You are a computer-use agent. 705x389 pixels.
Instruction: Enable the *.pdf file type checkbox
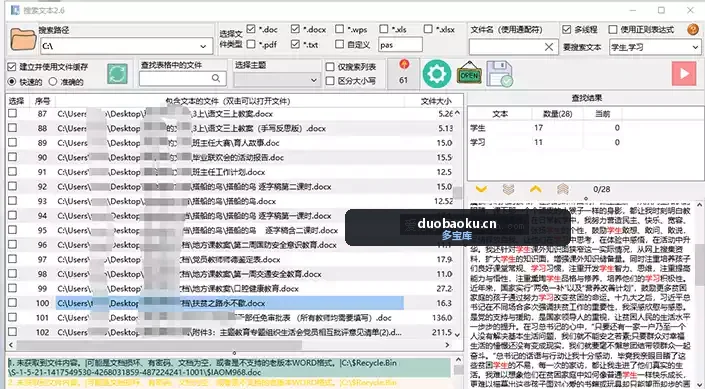tap(251, 44)
